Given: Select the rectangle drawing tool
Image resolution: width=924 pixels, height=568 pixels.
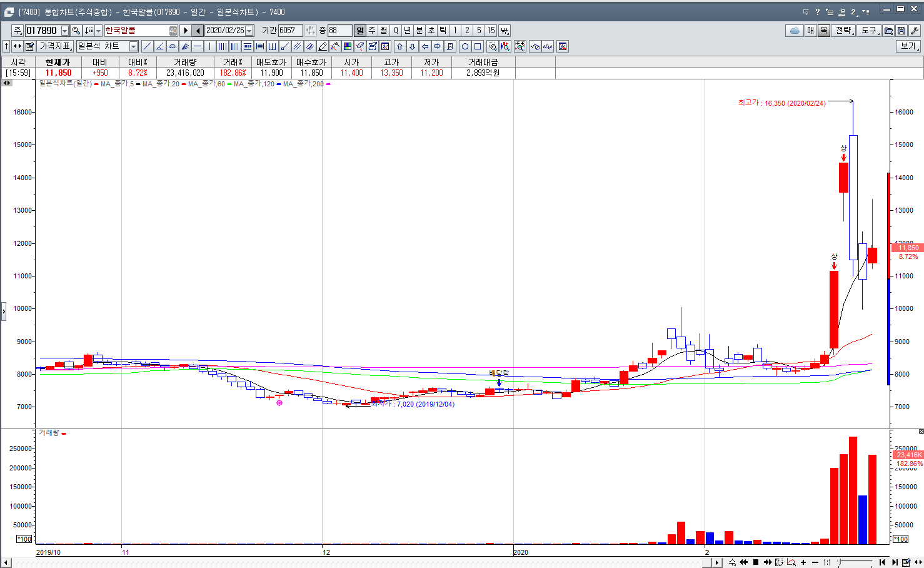Looking at the screenshot, I should click(x=478, y=46).
